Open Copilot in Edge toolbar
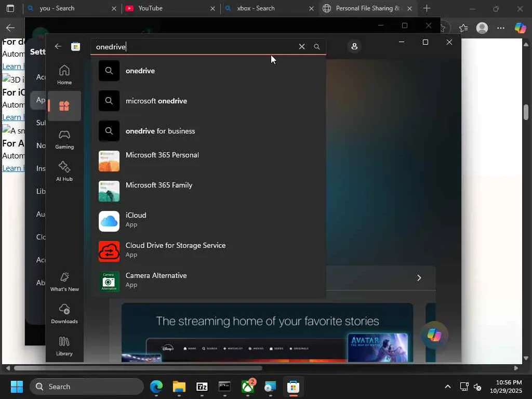The image size is (532, 399). click(x=520, y=28)
